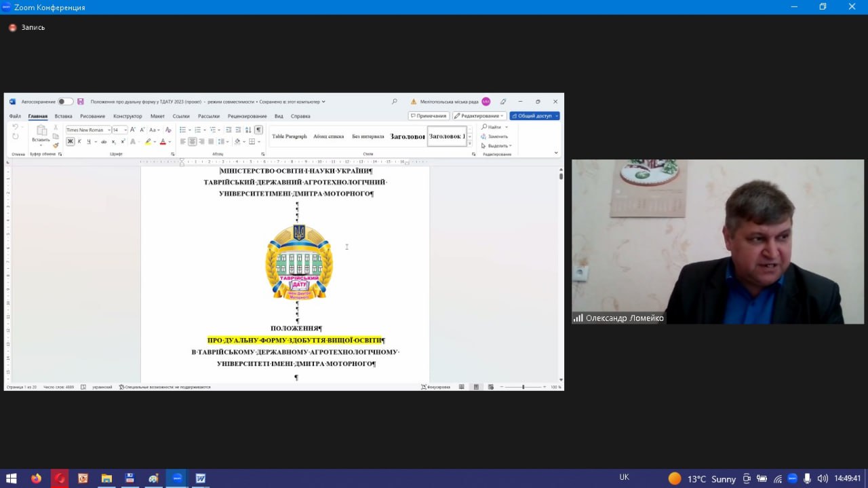
Task: Switch to the Рецензирование ribbon tab
Action: (247, 116)
